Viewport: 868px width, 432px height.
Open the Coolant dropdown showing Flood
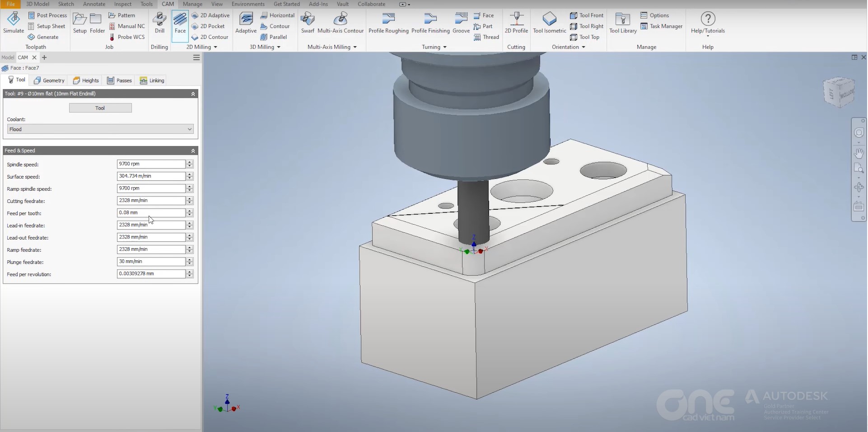pos(100,129)
